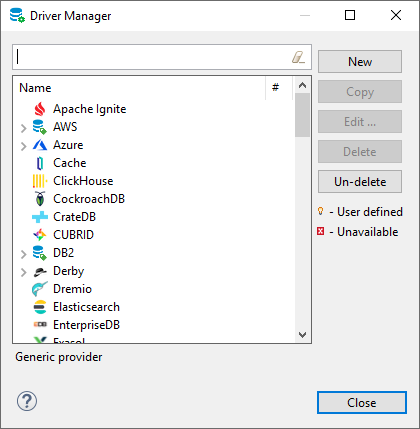Click the Azure logo icon
Screen dimensions: 420x429
click(40, 145)
